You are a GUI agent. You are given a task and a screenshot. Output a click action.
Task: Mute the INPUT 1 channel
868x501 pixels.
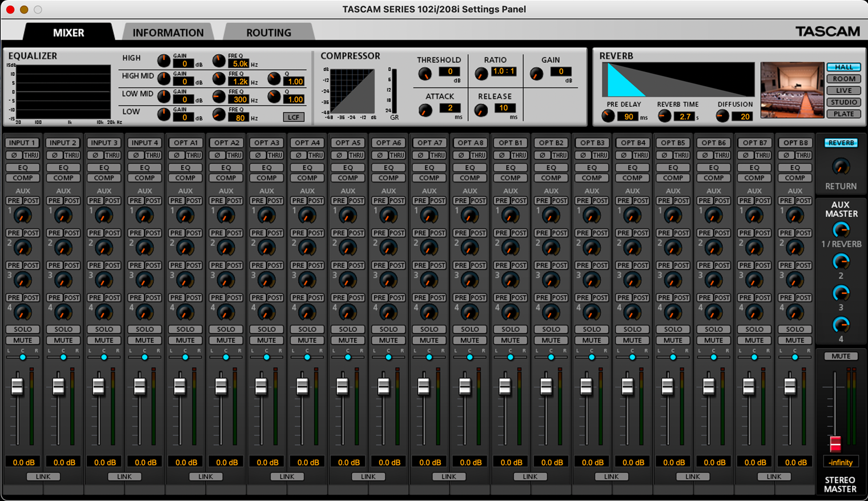[22, 340]
